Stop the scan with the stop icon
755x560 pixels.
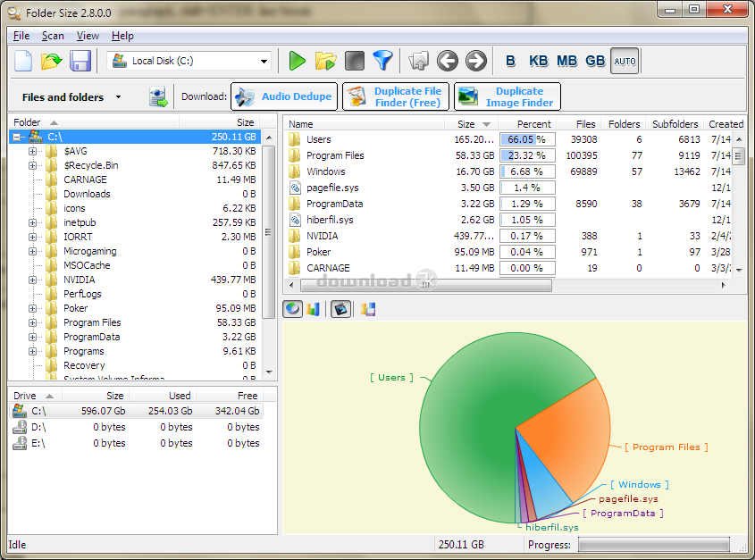point(355,61)
